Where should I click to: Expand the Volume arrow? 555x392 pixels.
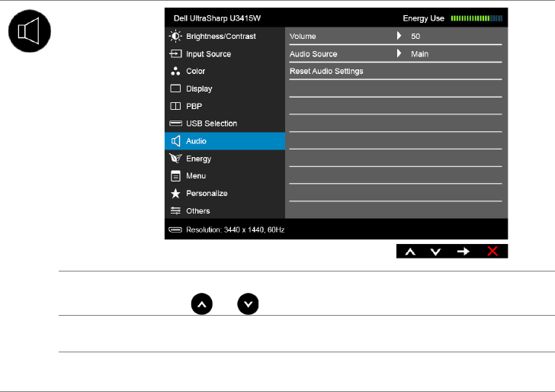coord(399,36)
